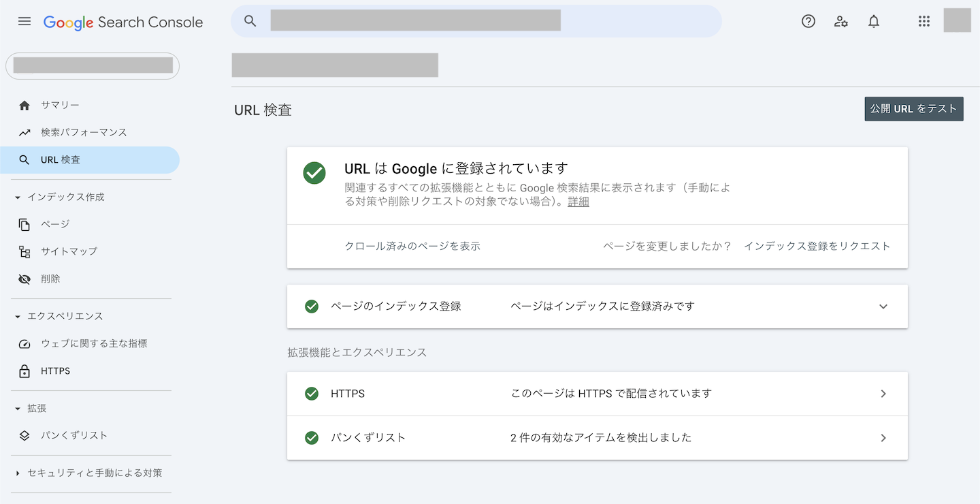Click the gauge icon beside ウェブに関する主な指標
This screenshot has width=980, height=504.
point(24,344)
